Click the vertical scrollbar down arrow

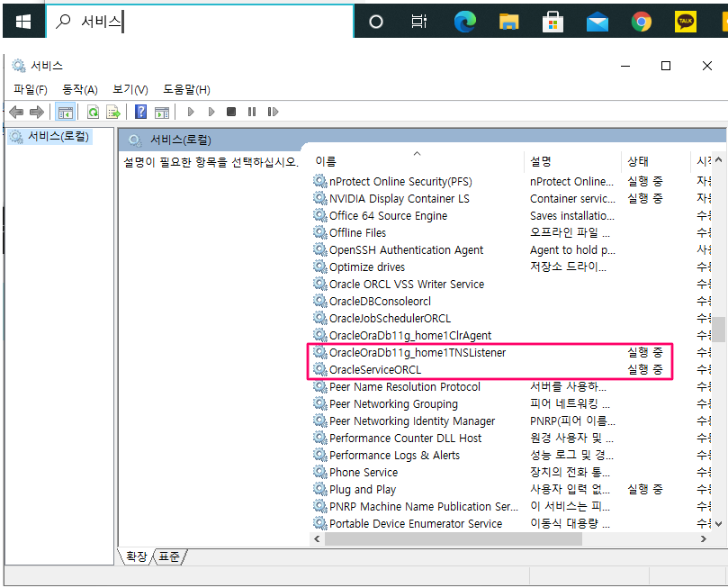[x=719, y=524]
